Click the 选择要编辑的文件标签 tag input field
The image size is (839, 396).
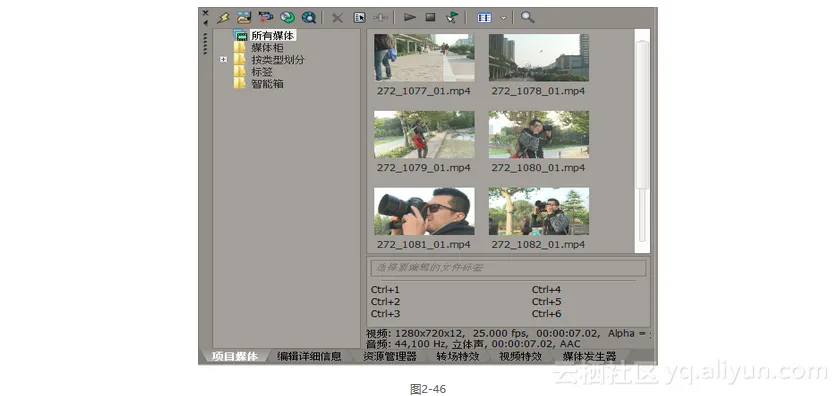[x=508, y=268]
